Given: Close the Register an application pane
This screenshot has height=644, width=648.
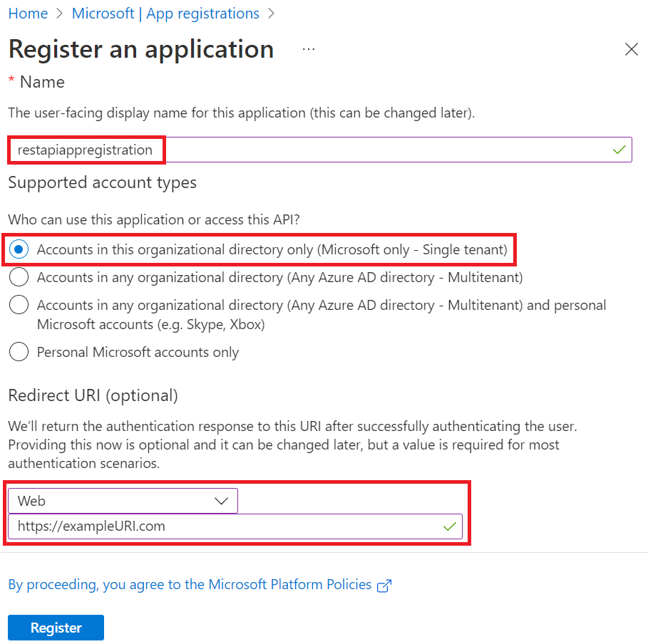Looking at the screenshot, I should coord(631,49).
